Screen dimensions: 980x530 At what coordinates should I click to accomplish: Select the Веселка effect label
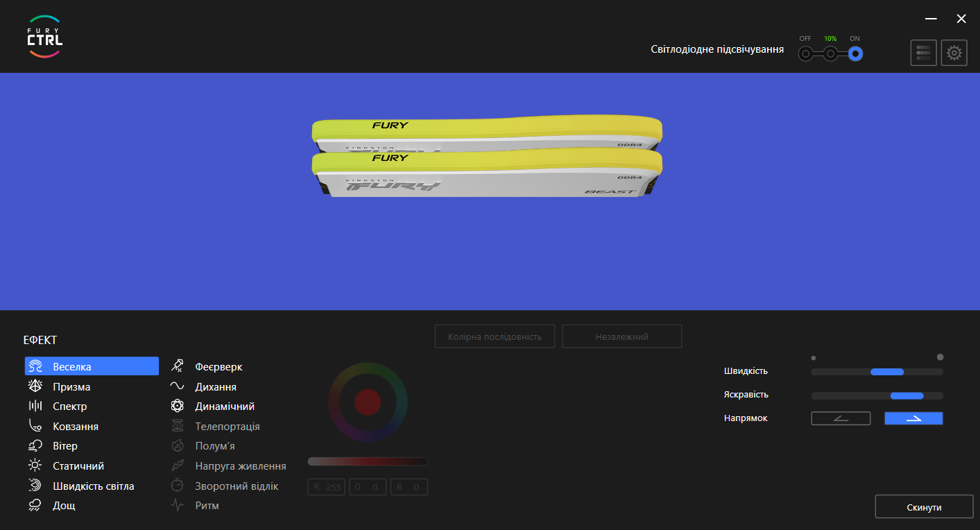[x=72, y=366]
